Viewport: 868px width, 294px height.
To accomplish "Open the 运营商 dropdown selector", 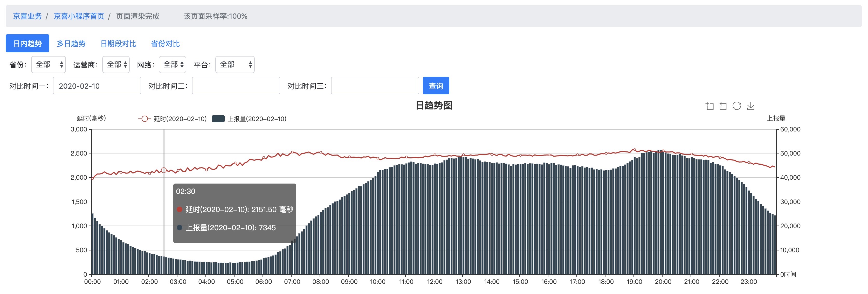I will pyautogui.click(x=116, y=64).
